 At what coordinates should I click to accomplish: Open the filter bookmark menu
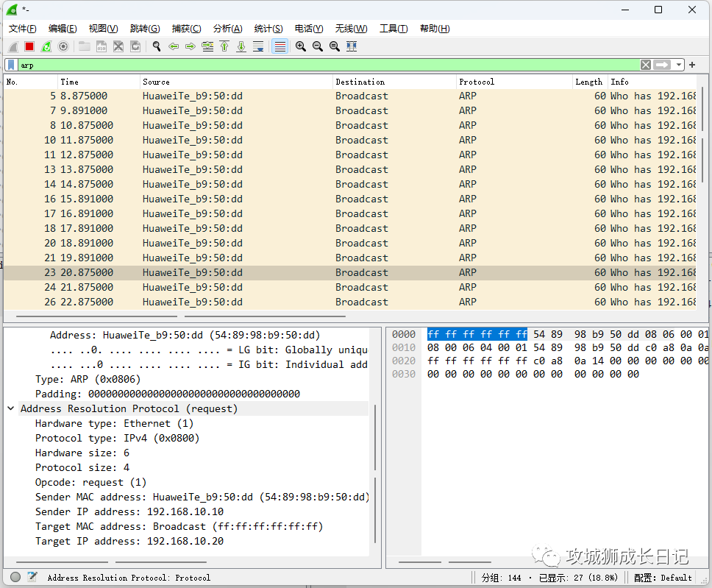tap(12, 65)
